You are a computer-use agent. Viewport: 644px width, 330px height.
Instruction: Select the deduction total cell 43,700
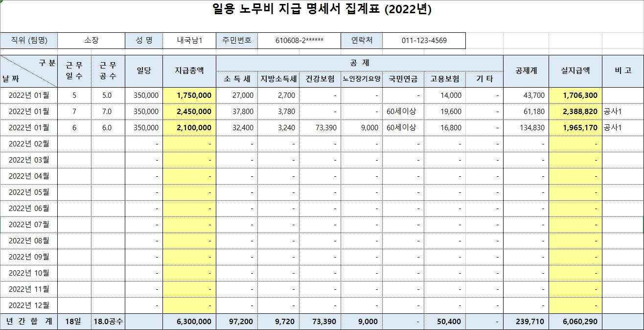(x=526, y=95)
